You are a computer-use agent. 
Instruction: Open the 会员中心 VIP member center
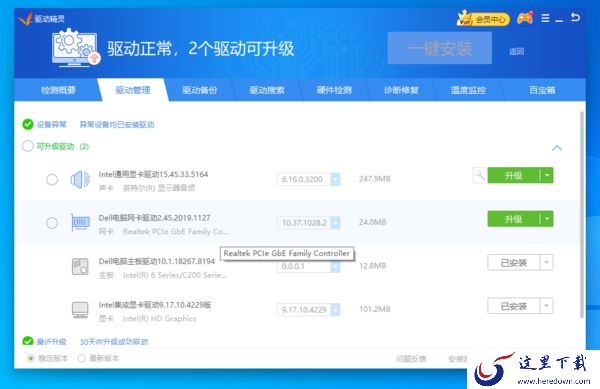coord(483,18)
